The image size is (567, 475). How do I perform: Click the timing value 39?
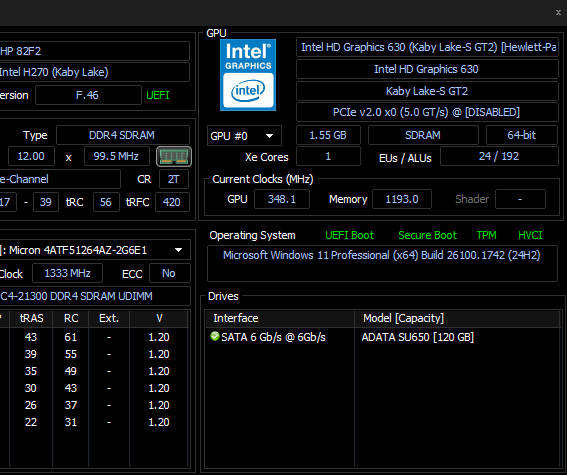click(46, 202)
